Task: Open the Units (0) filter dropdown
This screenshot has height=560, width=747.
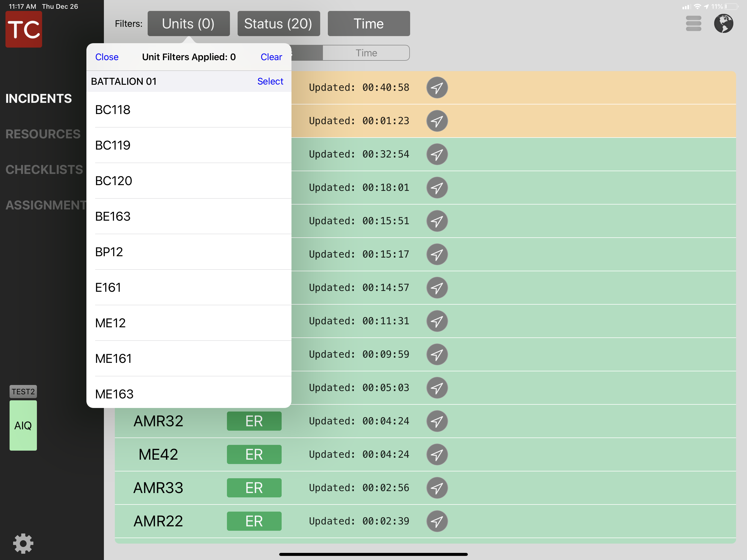Action: coord(188,24)
